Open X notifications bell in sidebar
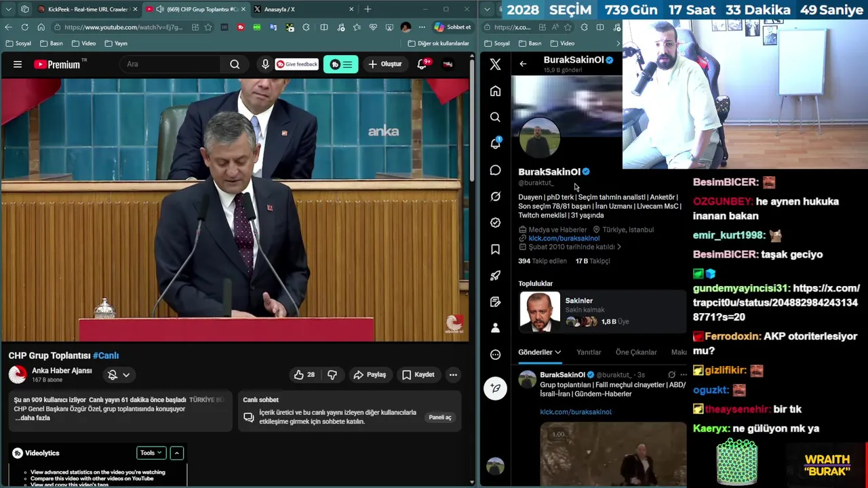Screen dimensions: 868x488 tap(495, 143)
